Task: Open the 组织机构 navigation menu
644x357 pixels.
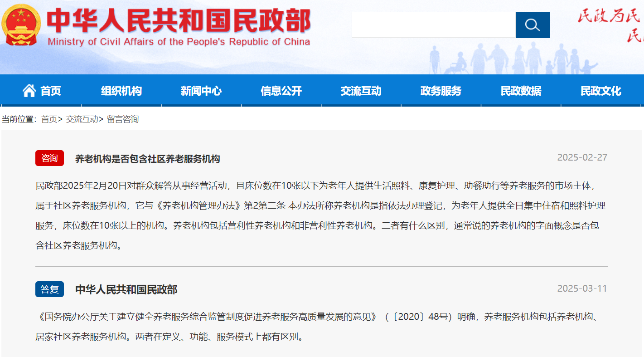Action: click(121, 91)
